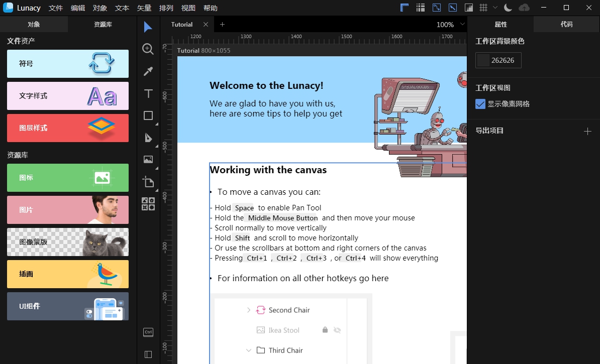Open the 100% zoom level dropdown
600x364 pixels.
(462, 24)
